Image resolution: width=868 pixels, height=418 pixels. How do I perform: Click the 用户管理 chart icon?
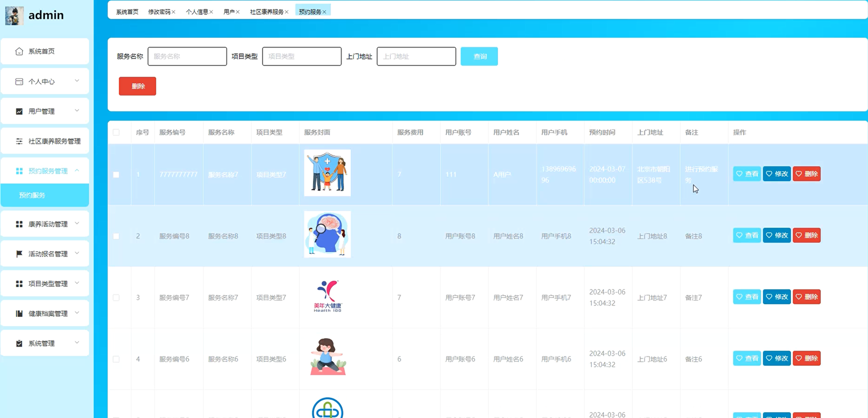[x=19, y=111]
